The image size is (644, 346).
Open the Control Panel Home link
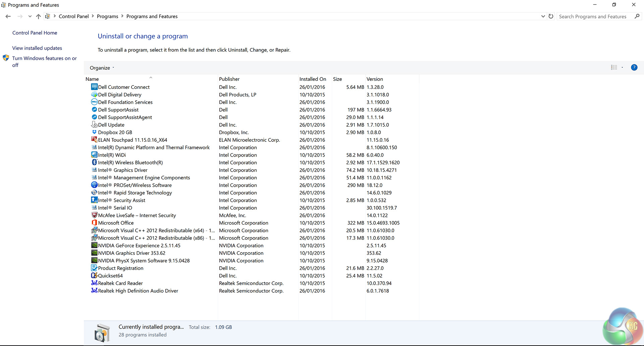coord(35,33)
